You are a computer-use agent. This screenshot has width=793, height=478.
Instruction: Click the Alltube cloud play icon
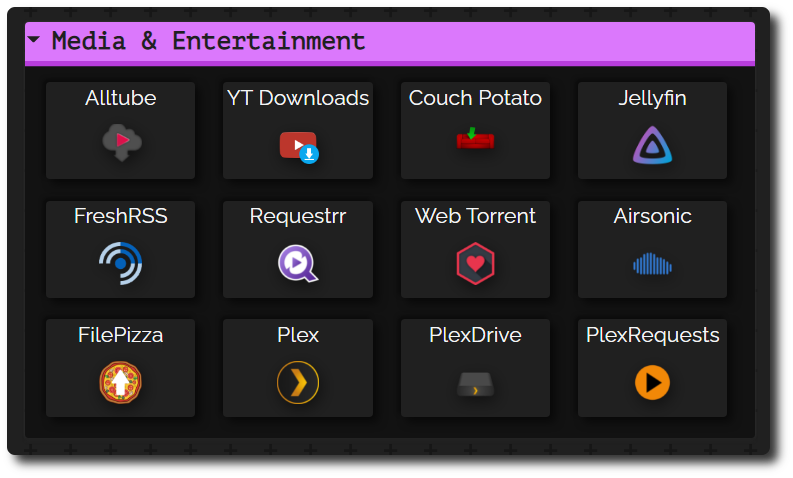[121, 143]
